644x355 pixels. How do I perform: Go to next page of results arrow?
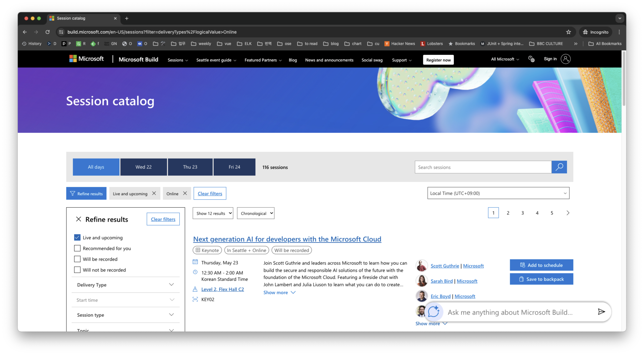click(x=568, y=213)
